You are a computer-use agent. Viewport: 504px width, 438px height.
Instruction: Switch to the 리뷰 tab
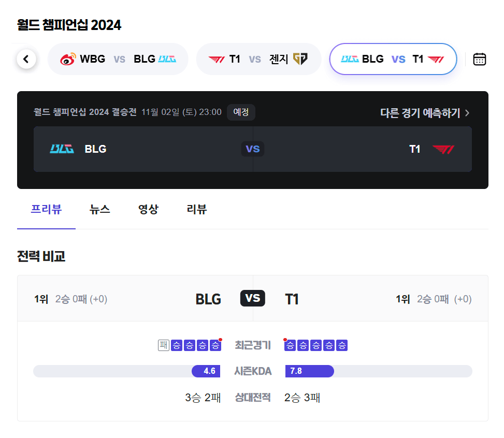(x=196, y=209)
